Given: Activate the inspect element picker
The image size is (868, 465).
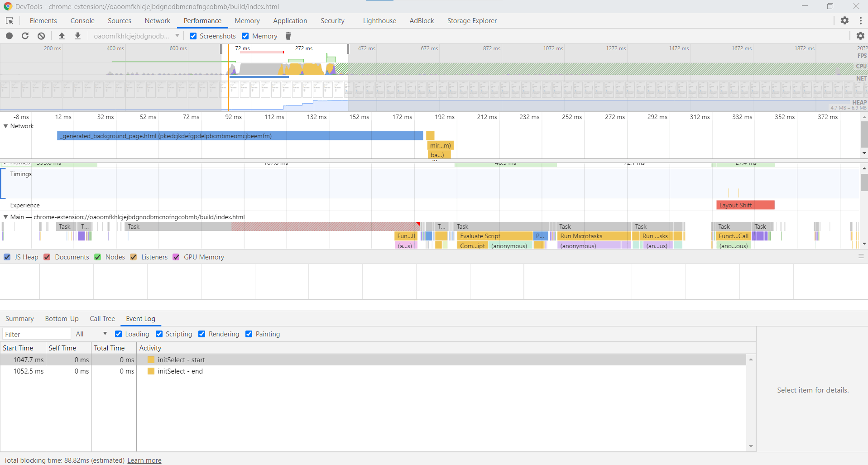Looking at the screenshot, I should point(9,21).
